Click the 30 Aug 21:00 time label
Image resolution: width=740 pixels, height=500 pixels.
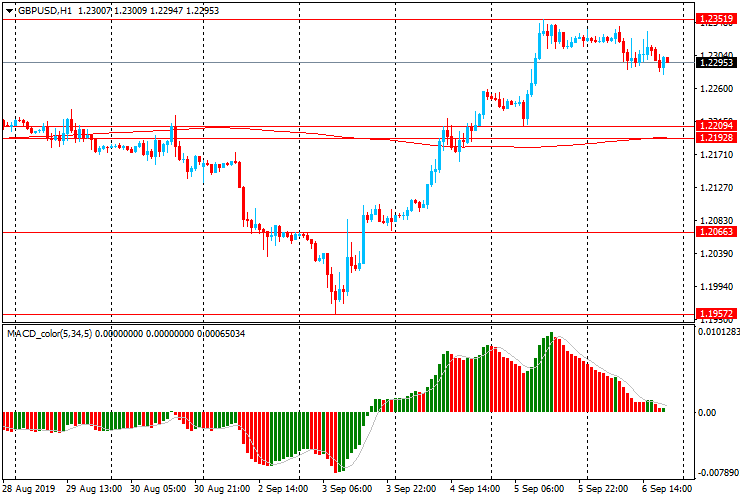click(x=222, y=489)
